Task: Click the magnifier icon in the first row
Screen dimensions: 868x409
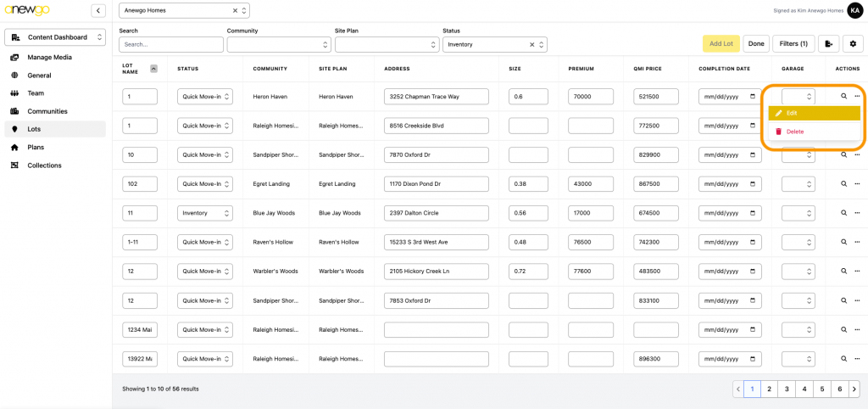Action: coord(843,97)
